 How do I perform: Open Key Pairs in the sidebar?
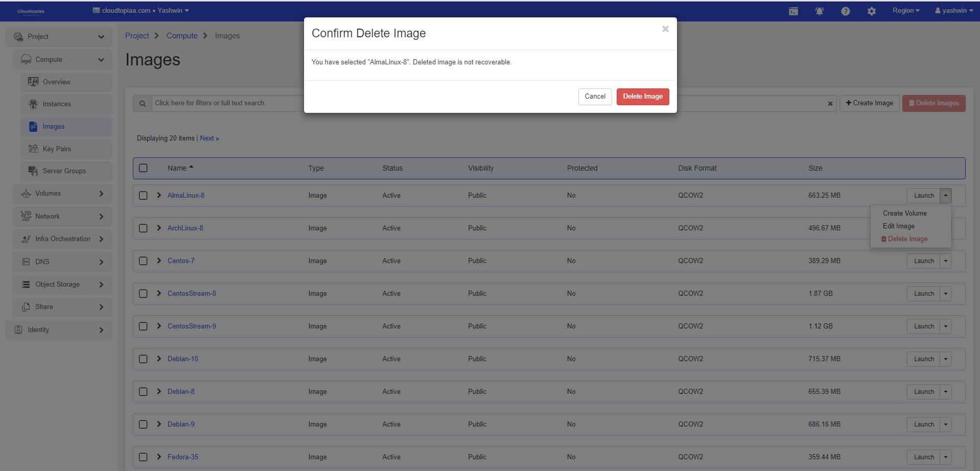click(x=57, y=149)
